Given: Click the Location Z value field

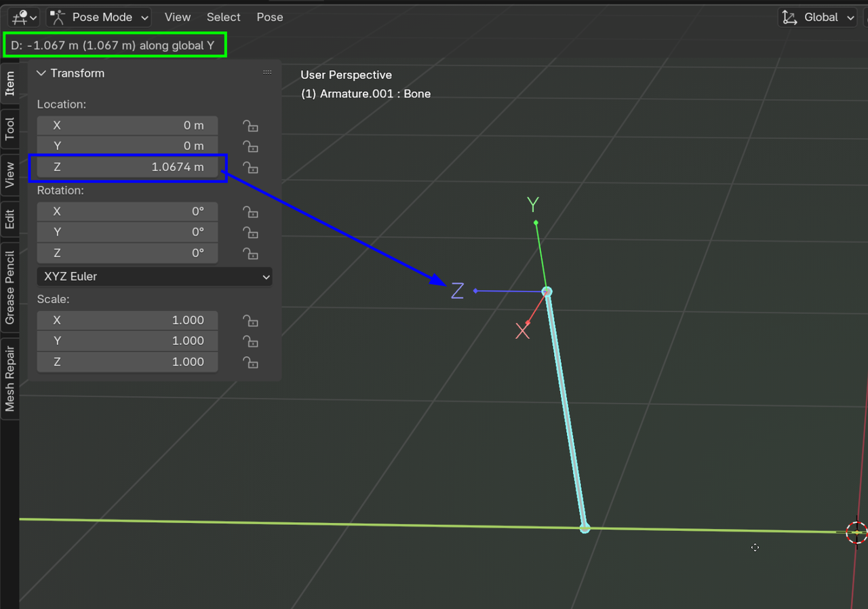Looking at the screenshot, I should pyautogui.click(x=127, y=167).
